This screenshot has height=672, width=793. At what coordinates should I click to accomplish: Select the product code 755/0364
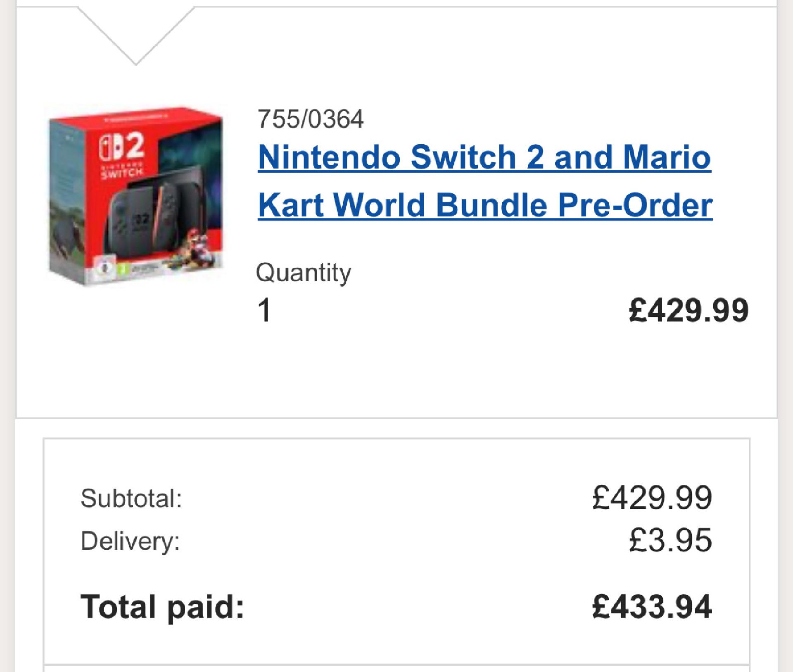pos(311,119)
